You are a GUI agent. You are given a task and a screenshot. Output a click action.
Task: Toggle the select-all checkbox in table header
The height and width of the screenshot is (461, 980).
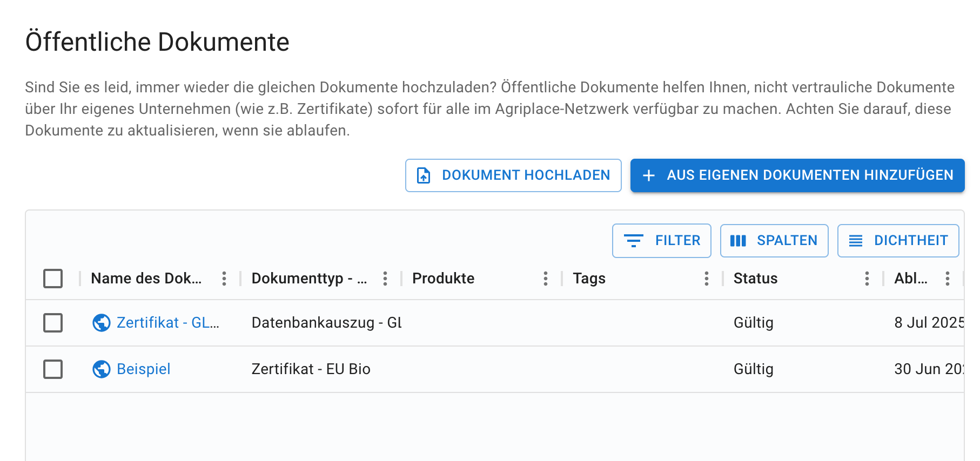click(53, 279)
